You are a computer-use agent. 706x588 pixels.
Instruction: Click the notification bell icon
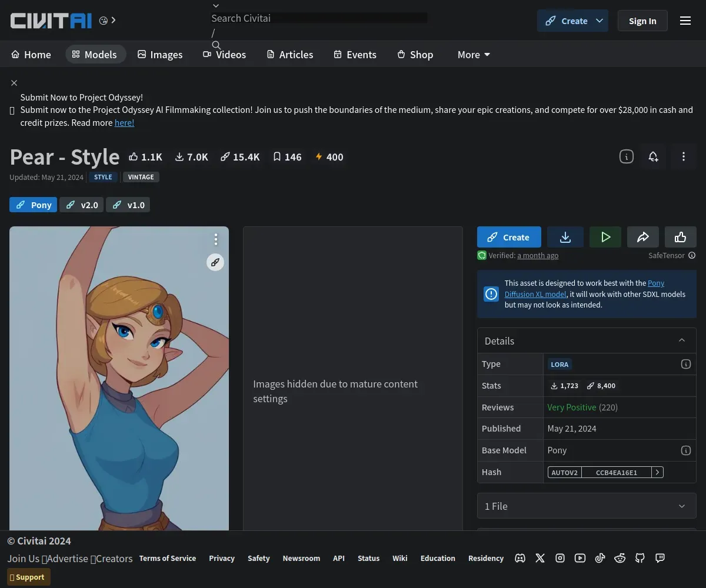point(653,157)
